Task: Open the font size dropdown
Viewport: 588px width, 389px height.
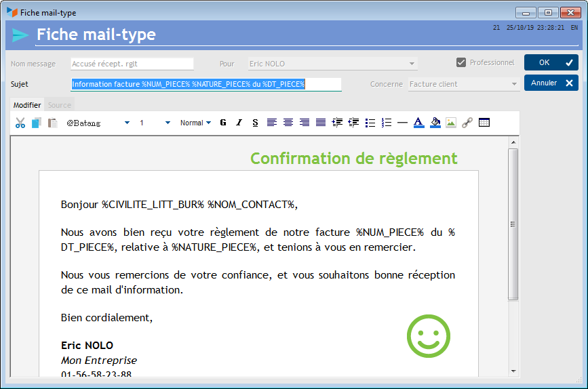Action: [x=168, y=123]
